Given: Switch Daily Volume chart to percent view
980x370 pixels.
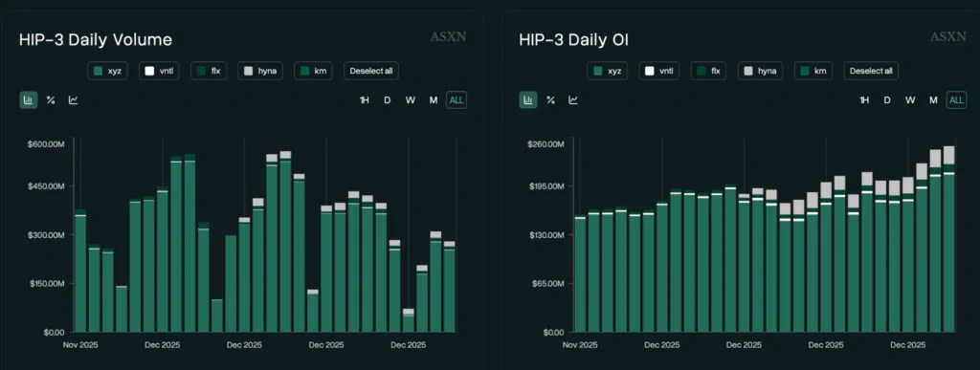Looking at the screenshot, I should pos(51,99).
